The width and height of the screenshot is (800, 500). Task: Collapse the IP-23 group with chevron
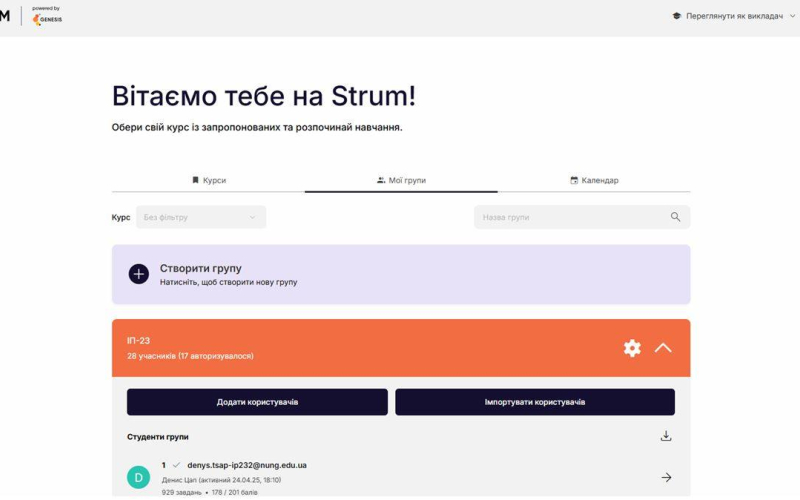(663, 348)
